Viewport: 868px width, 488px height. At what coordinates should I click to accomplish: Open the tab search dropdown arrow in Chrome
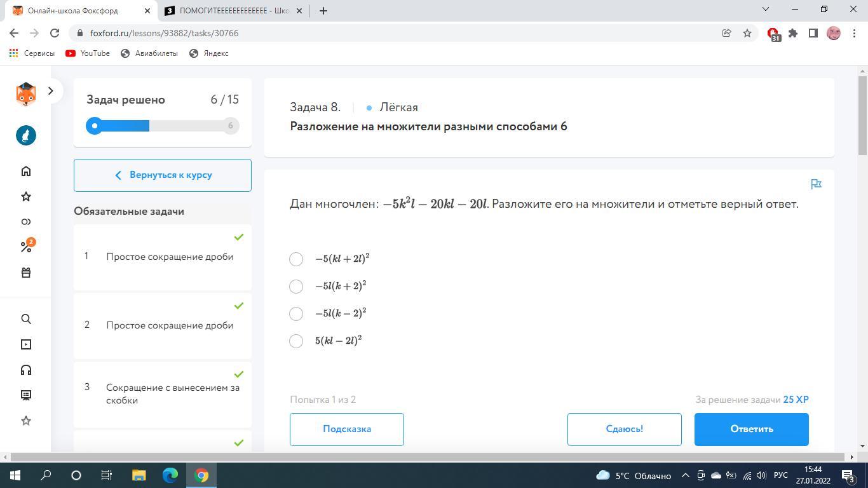click(765, 10)
